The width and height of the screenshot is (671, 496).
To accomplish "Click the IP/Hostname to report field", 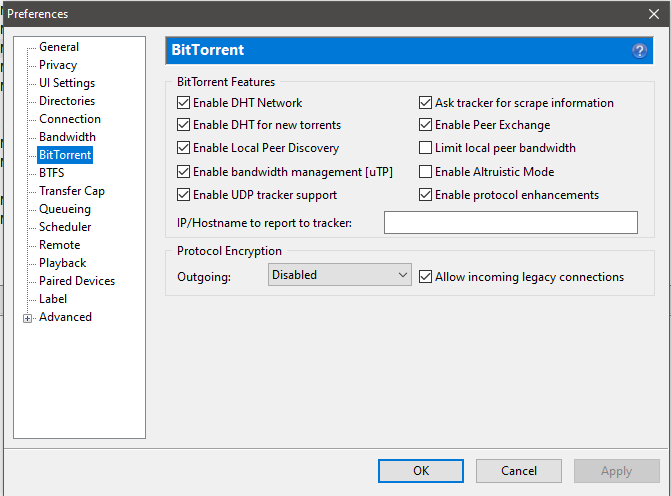I will click(x=511, y=223).
